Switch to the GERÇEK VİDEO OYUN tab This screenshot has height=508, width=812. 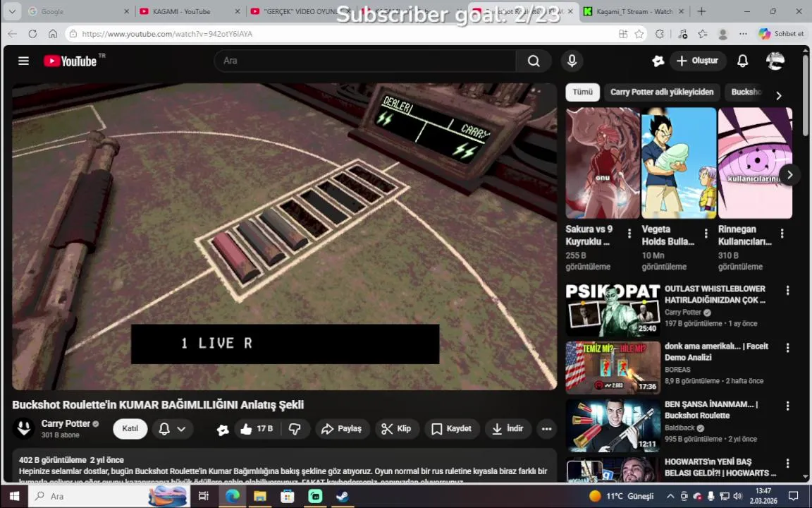point(300,11)
